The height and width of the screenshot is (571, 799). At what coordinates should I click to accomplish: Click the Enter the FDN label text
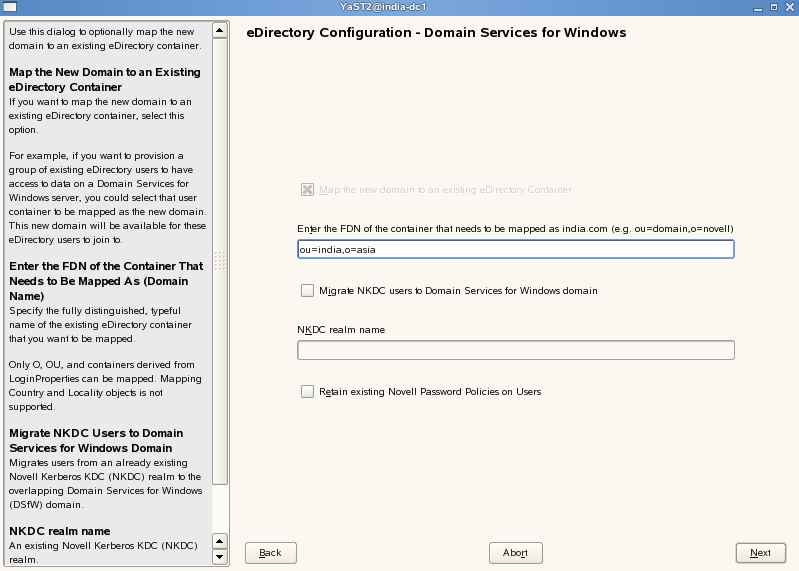(x=516, y=229)
